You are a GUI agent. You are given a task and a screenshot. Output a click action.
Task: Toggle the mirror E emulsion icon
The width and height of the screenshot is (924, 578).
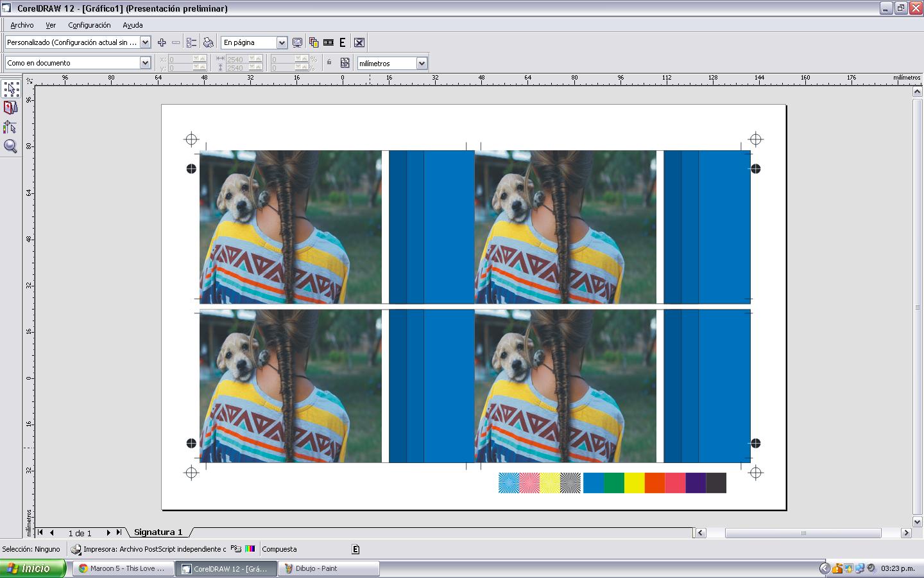343,42
